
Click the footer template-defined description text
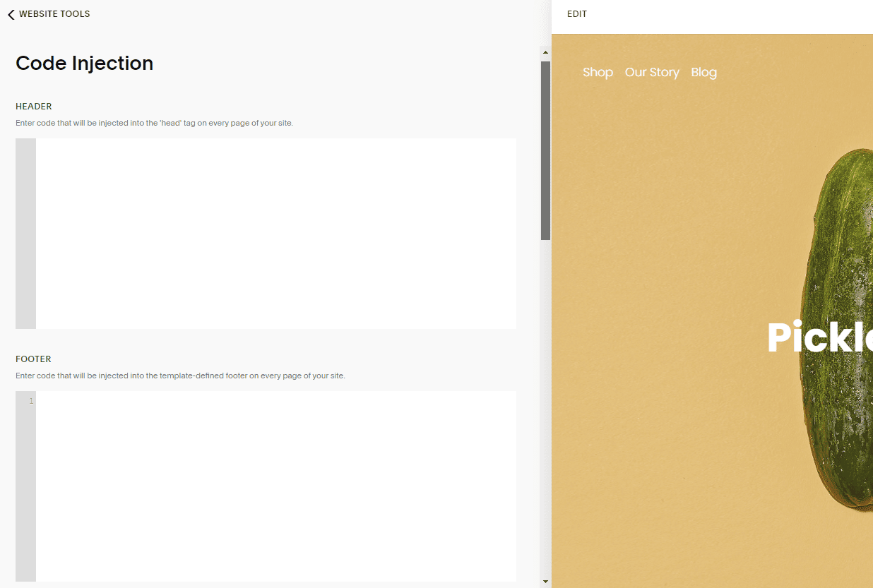180,376
